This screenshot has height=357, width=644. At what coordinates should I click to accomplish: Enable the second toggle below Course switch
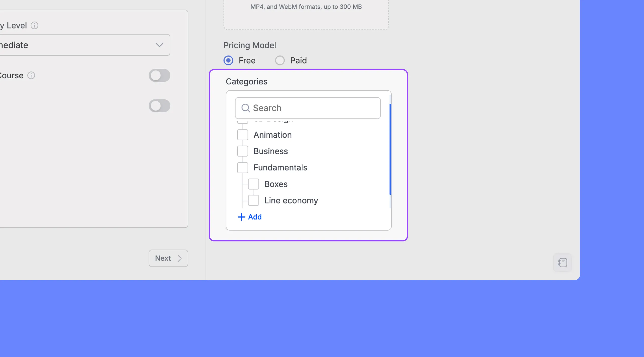pyautogui.click(x=159, y=106)
